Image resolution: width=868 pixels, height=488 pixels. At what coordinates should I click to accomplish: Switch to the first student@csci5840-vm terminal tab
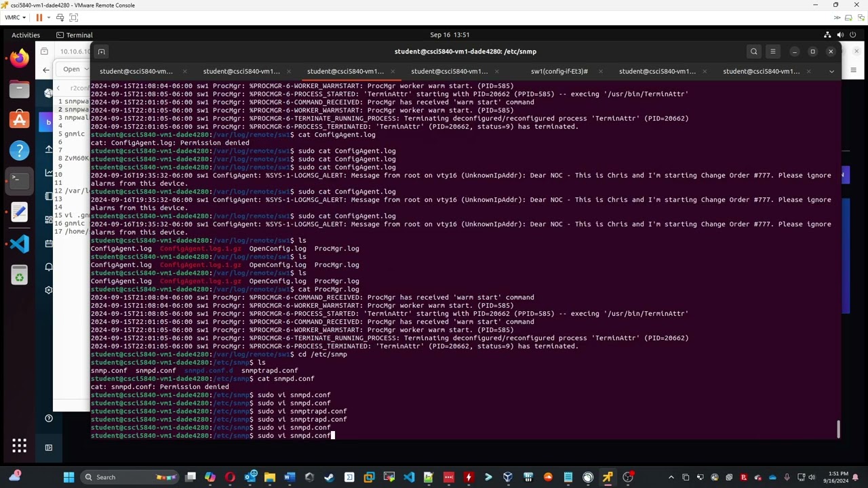136,71
